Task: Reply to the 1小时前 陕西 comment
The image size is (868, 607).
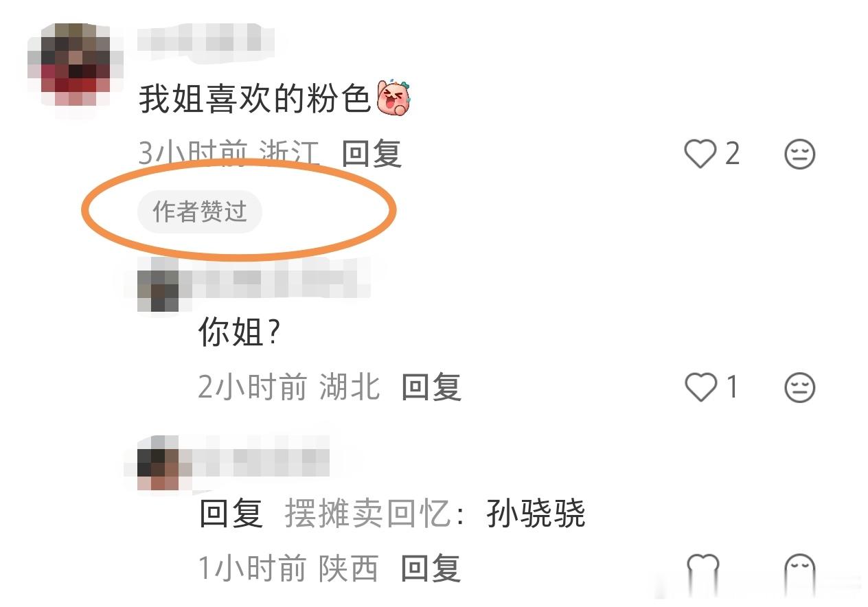Action: coord(431,569)
